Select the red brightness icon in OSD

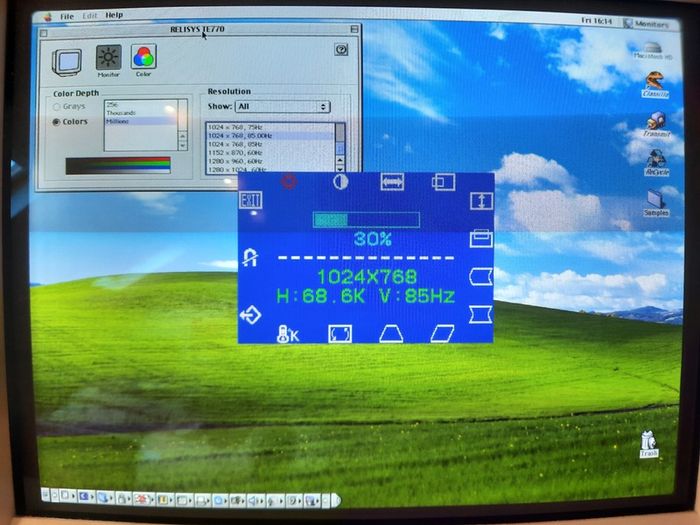pos(289,182)
